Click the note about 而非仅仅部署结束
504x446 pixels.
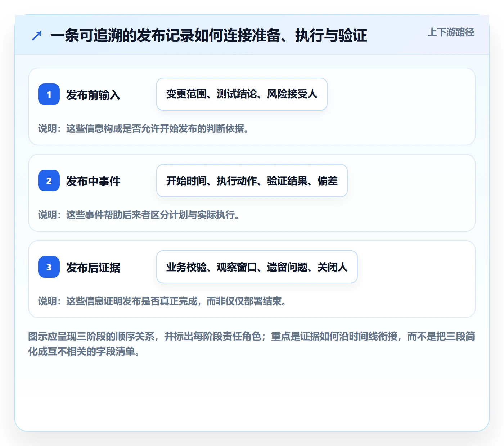[x=162, y=301]
